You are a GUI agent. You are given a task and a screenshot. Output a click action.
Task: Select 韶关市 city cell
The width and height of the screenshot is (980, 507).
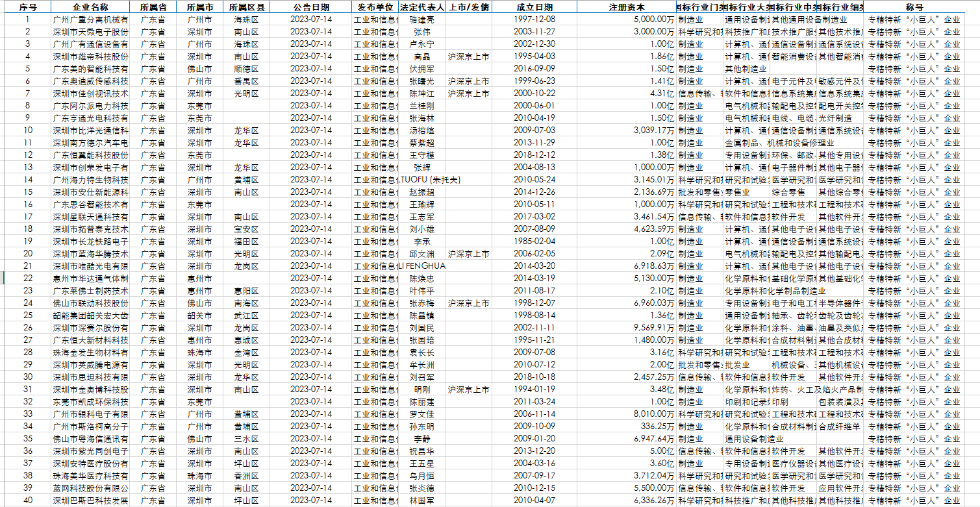coord(199,315)
